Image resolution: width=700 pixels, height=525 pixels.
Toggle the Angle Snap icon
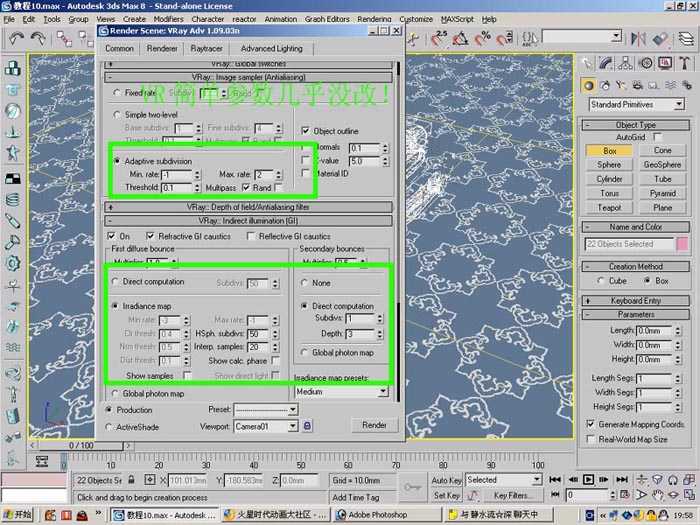click(460, 39)
